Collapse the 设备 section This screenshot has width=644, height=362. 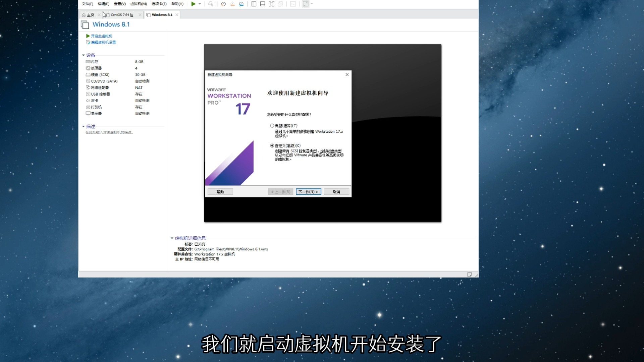(84, 55)
